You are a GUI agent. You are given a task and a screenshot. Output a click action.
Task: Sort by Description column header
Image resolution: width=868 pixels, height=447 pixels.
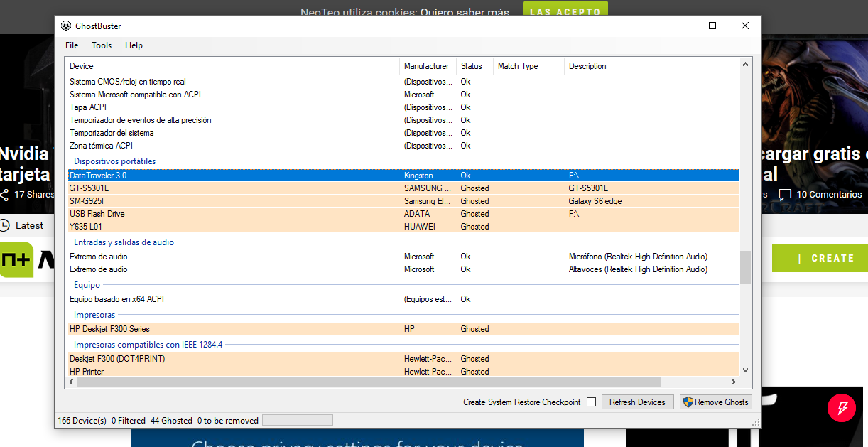click(x=651, y=66)
